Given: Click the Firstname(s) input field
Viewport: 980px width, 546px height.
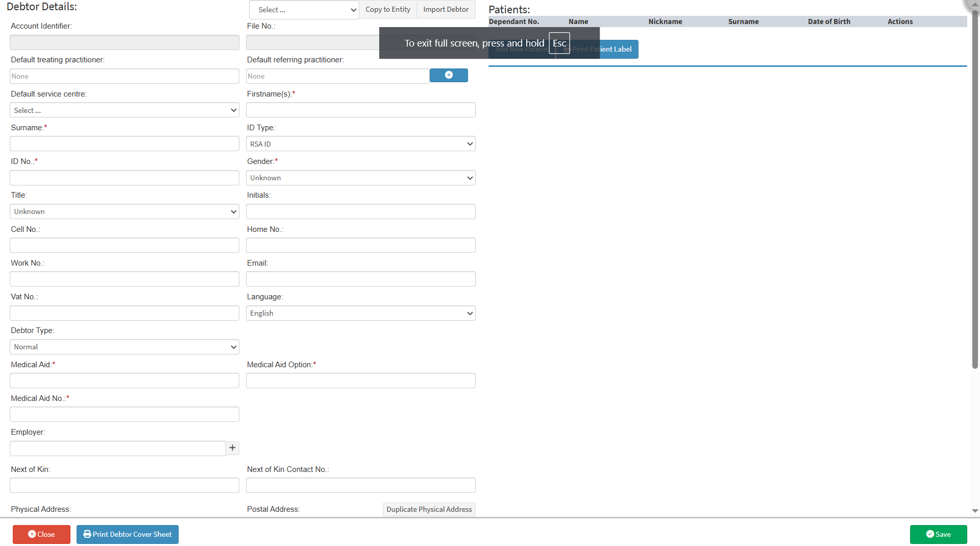Looking at the screenshot, I should (x=361, y=110).
